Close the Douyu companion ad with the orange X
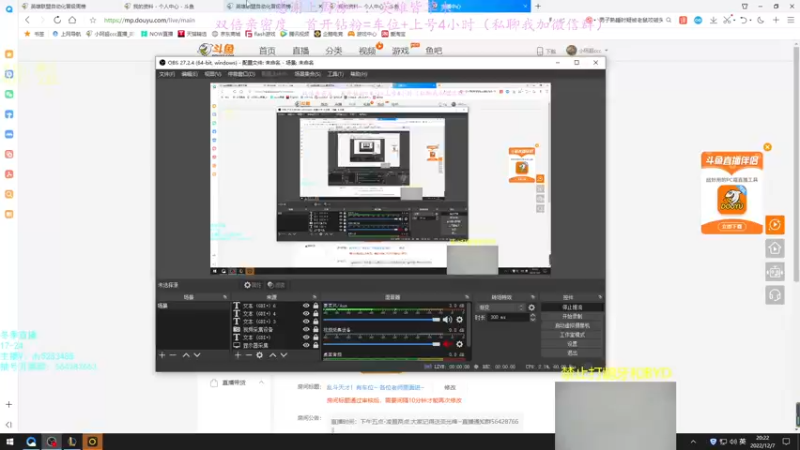Viewport: 800px width, 450px height. (767, 147)
